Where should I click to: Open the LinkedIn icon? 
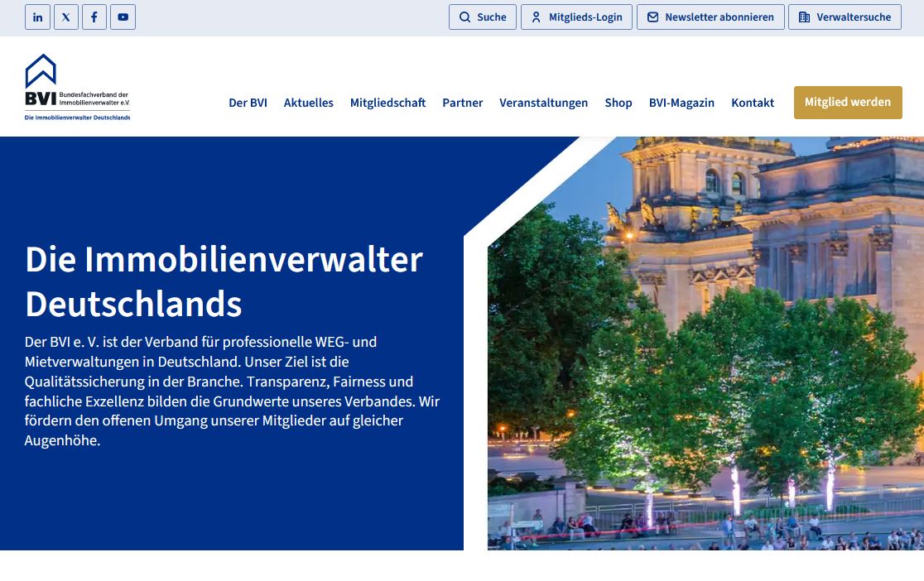click(x=37, y=17)
